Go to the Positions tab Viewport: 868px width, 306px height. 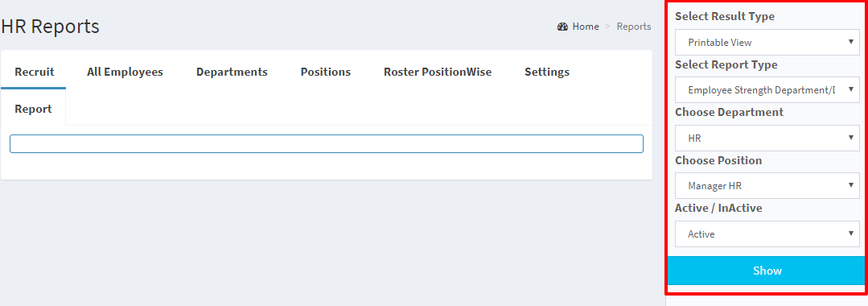pos(326,72)
